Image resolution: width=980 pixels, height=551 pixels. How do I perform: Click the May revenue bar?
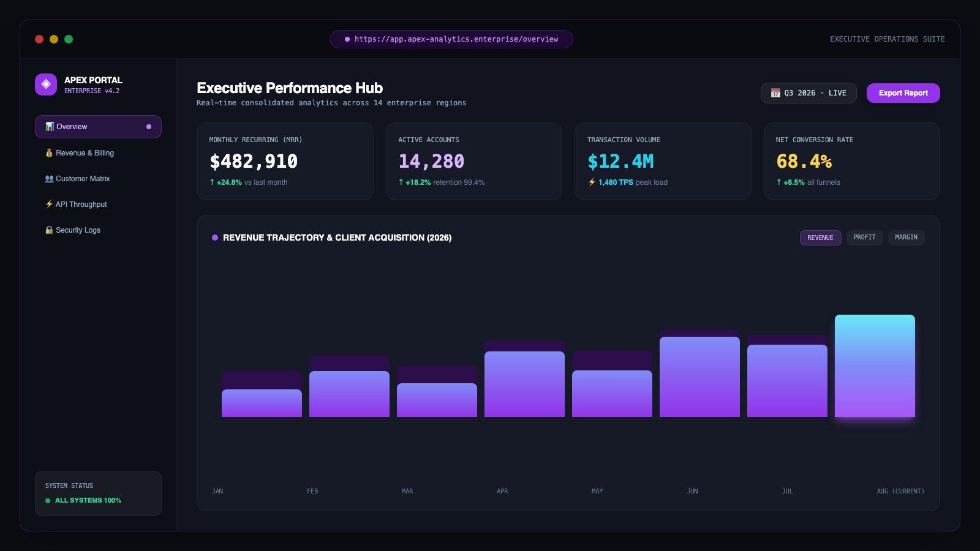[612, 394]
